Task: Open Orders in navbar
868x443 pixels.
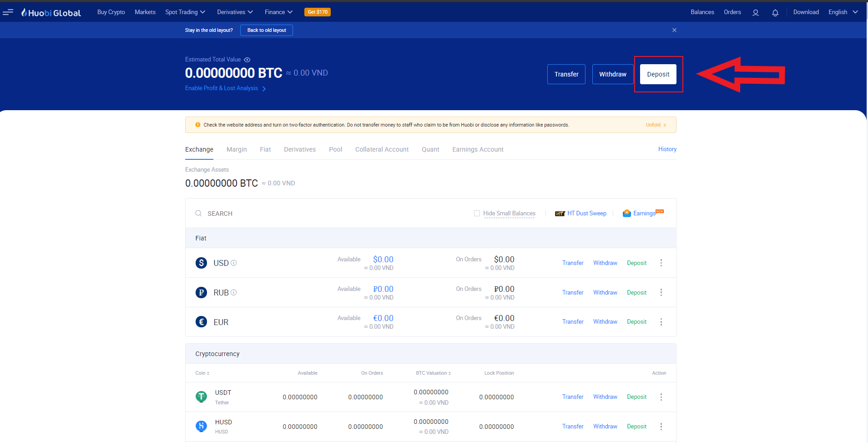Action: coord(732,12)
